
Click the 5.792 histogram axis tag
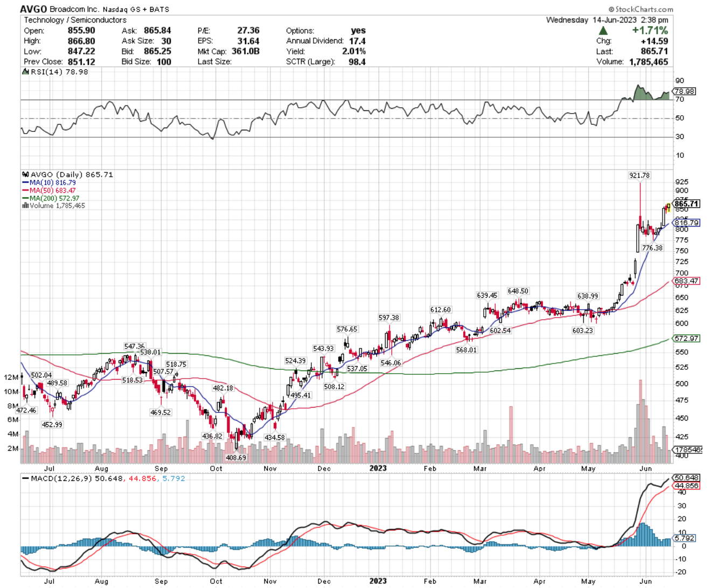tap(685, 538)
